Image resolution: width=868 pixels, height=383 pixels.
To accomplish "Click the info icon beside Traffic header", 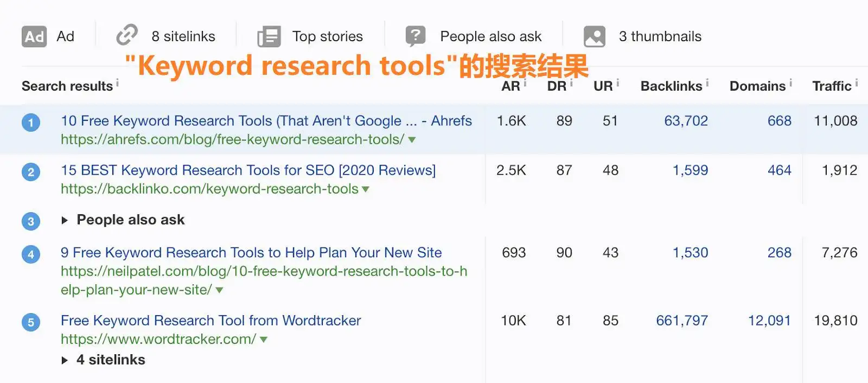I will [x=857, y=83].
